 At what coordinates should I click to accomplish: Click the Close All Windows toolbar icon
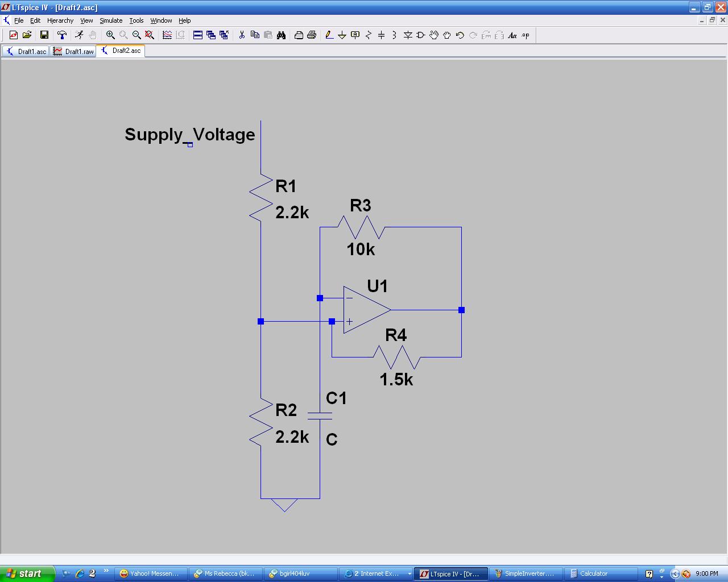click(224, 35)
